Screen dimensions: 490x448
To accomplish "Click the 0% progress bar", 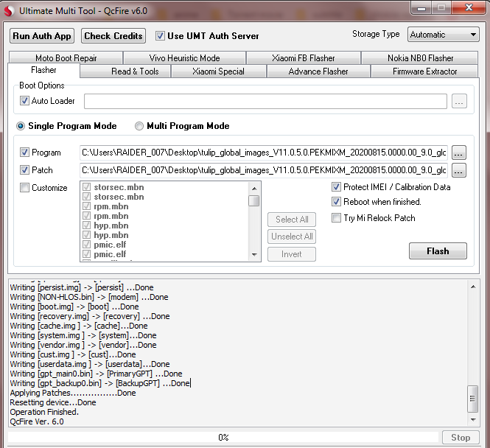I will tap(223, 438).
